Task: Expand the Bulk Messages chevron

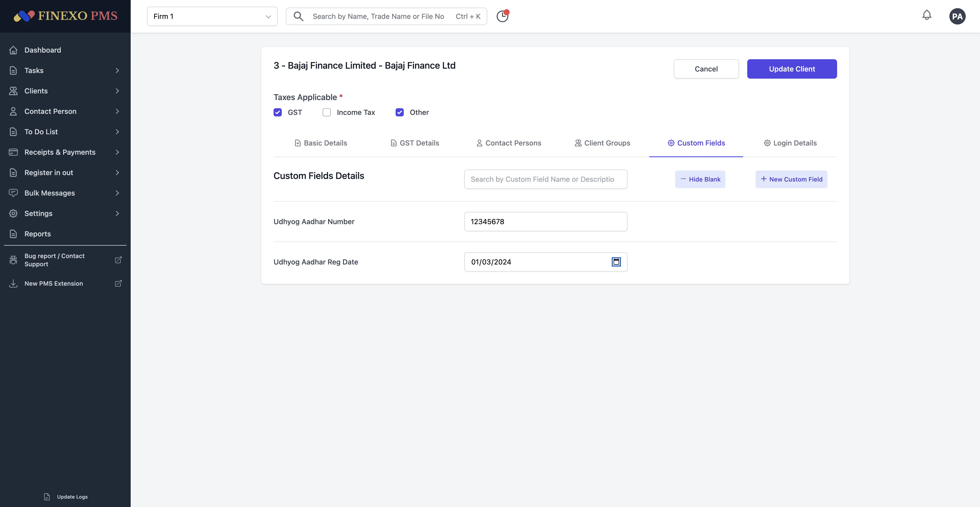Action: coord(117,193)
